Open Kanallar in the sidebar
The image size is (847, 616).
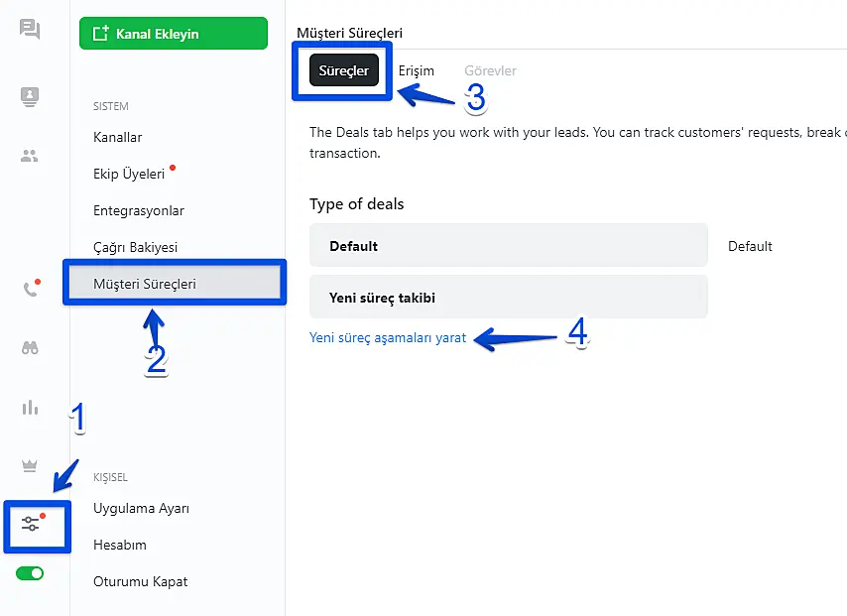tap(118, 137)
